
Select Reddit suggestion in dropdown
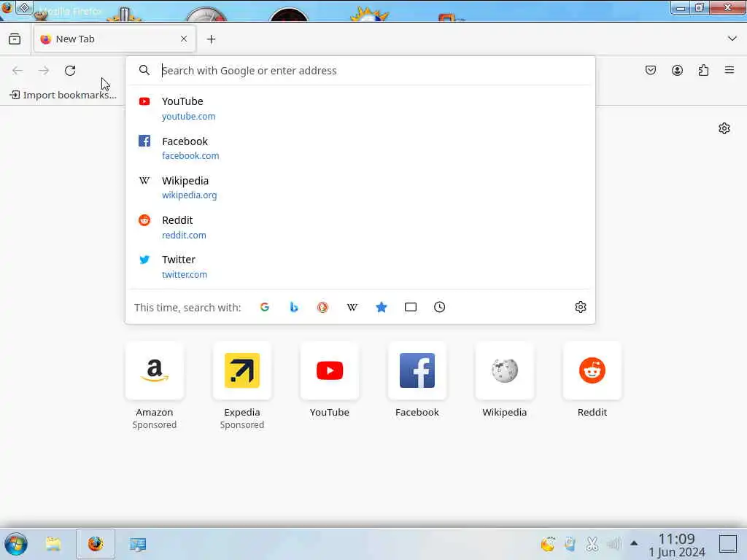(360, 227)
